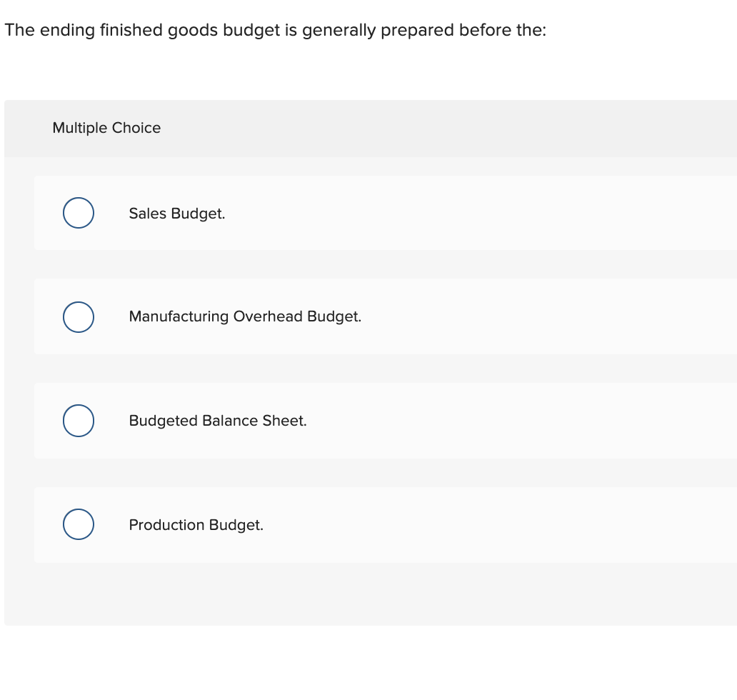Click the Sales Budget answer text
The height and width of the screenshot is (700, 737).
pyautogui.click(x=176, y=213)
